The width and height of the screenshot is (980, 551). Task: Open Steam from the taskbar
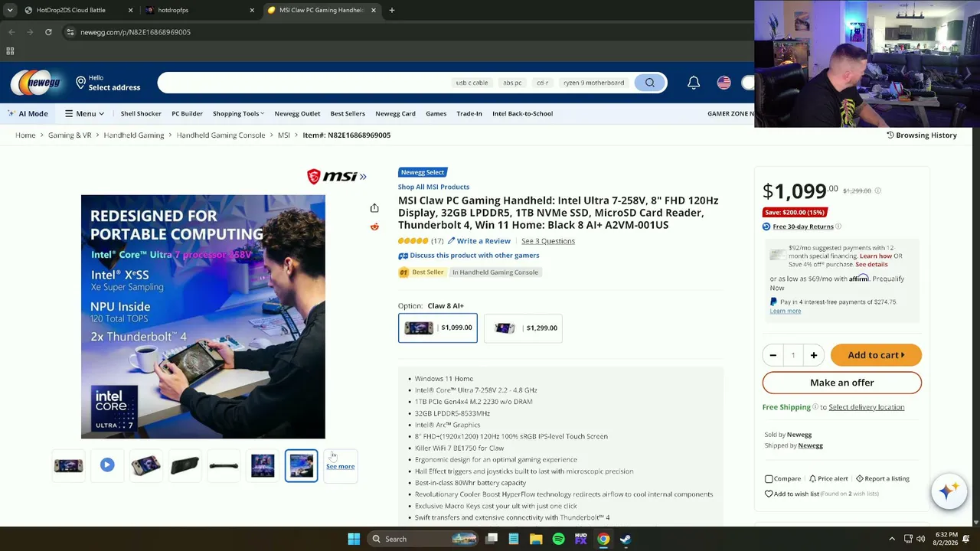(x=626, y=539)
